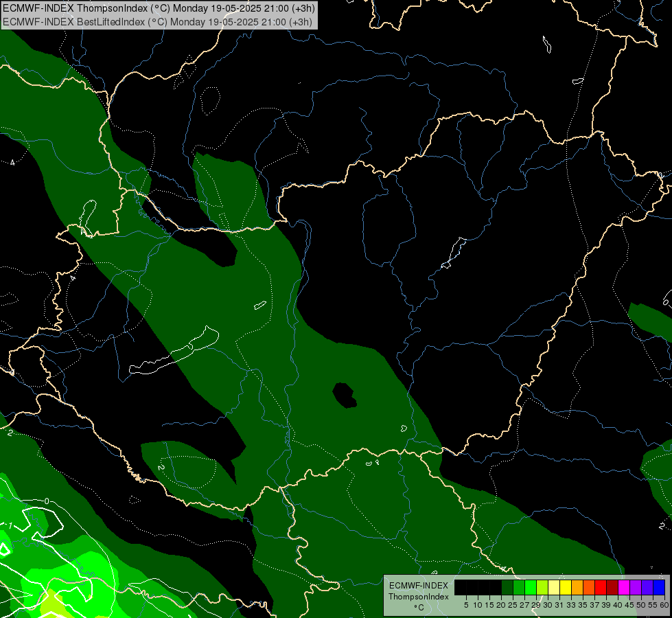The height and width of the screenshot is (618, 672).
Task: Click legend tick label '60'
Action: [664, 605]
